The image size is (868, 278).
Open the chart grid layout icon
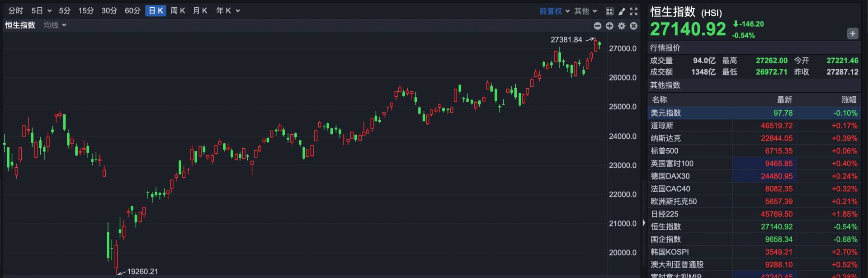tap(609, 11)
